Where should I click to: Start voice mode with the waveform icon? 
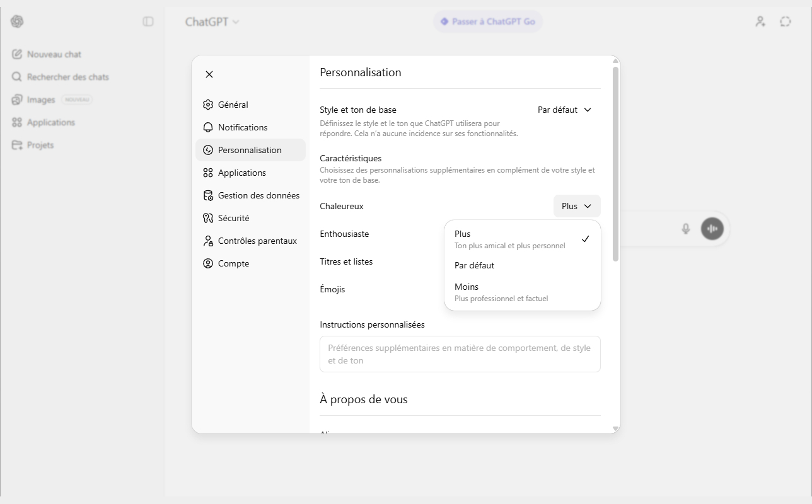point(712,229)
